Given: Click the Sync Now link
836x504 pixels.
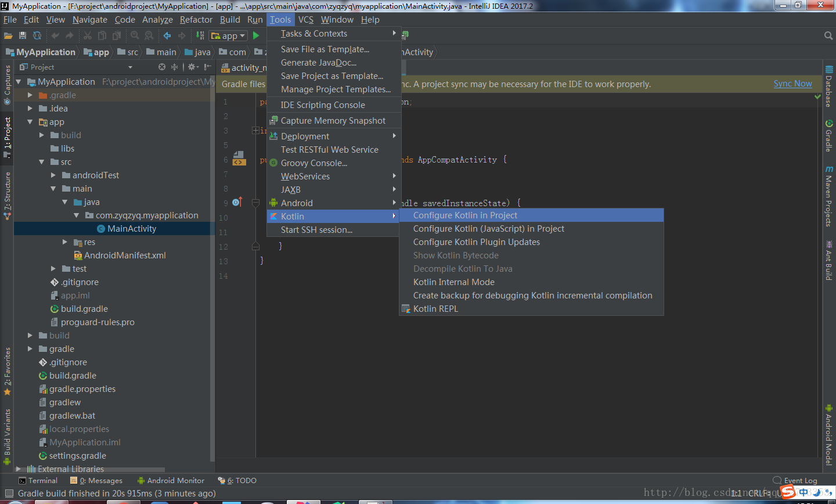Looking at the screenshot, I should click(792, 84).
